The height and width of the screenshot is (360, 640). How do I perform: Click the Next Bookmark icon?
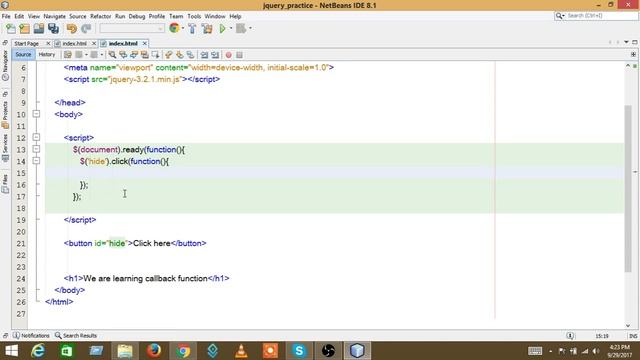180,55
